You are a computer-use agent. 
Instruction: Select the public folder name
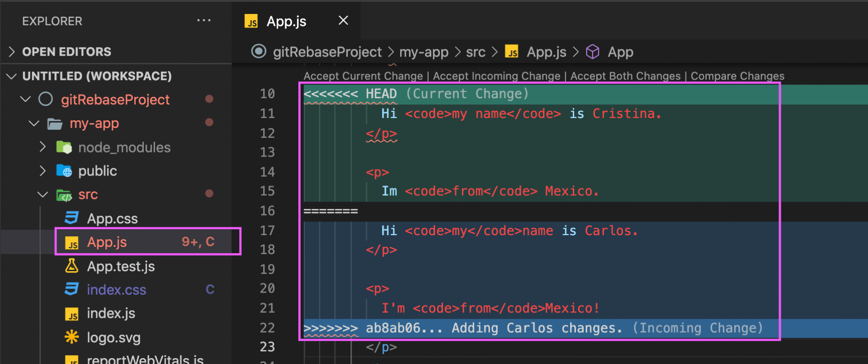[x=97, y=171]
